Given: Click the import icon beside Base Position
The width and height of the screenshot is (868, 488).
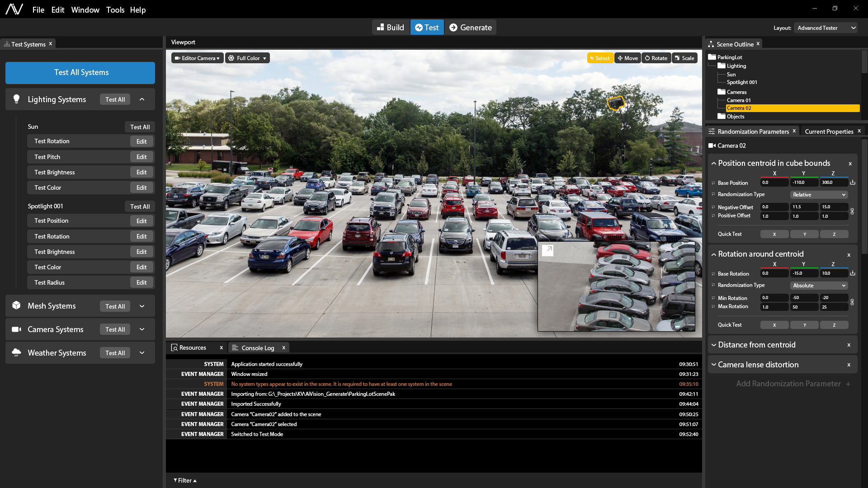Looking at the screenshot, I should tap(853, 183).
